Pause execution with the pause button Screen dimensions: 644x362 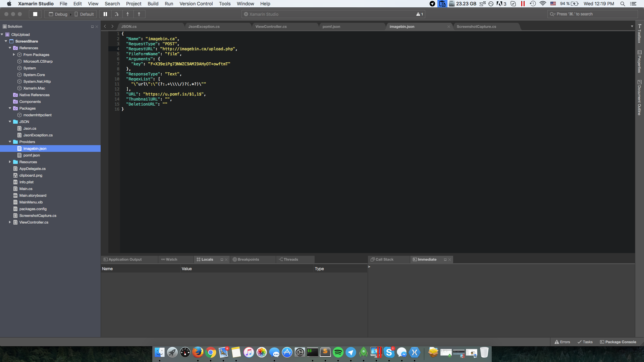[x=105, y=14]
